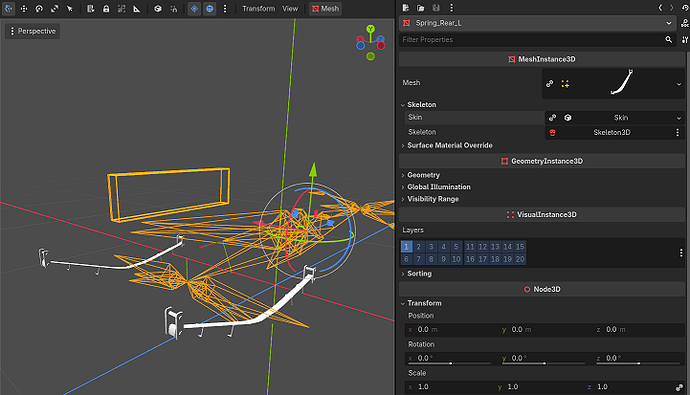Click the Rotation y slider field

pos(543,358)
